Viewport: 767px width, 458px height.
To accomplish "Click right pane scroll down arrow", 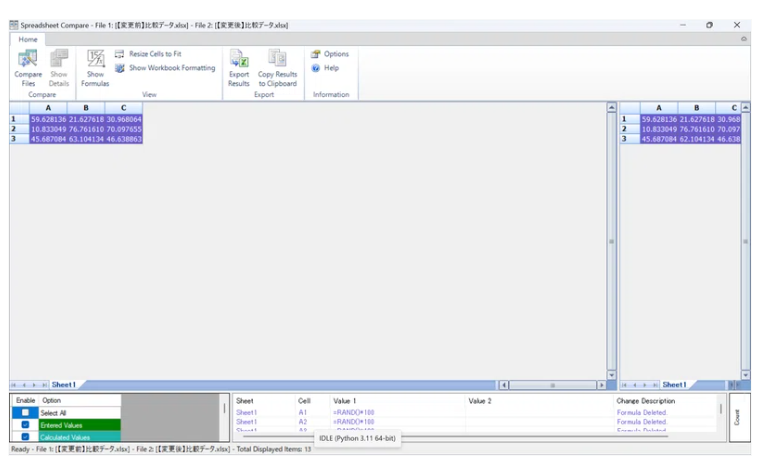I will point(745,375).
